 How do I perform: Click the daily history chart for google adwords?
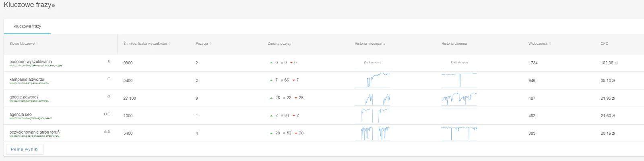(459, 98)
